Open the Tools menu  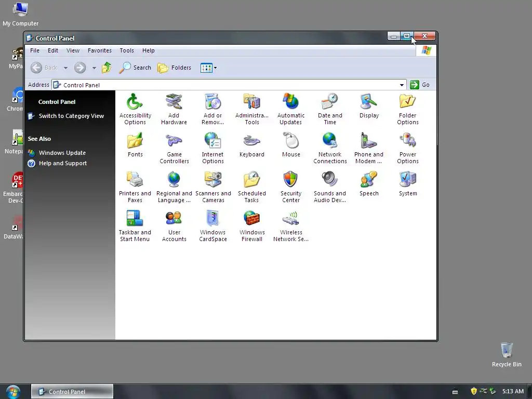click(127, 50)
